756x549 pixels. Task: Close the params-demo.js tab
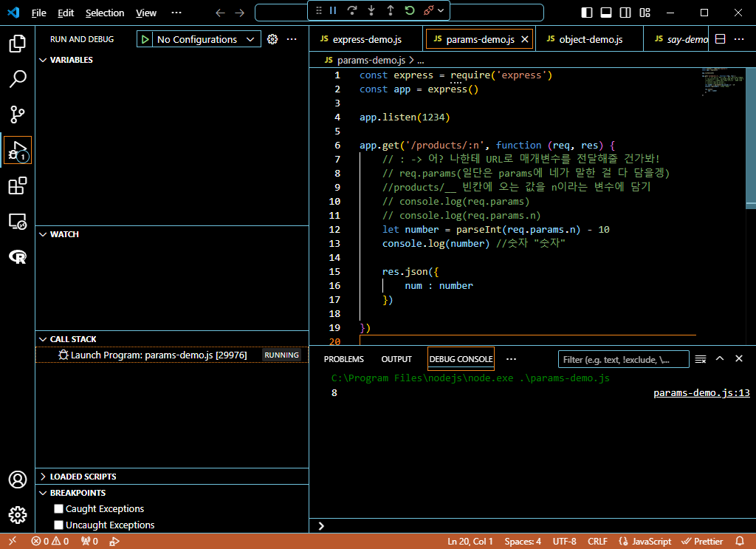coord(525,39)
